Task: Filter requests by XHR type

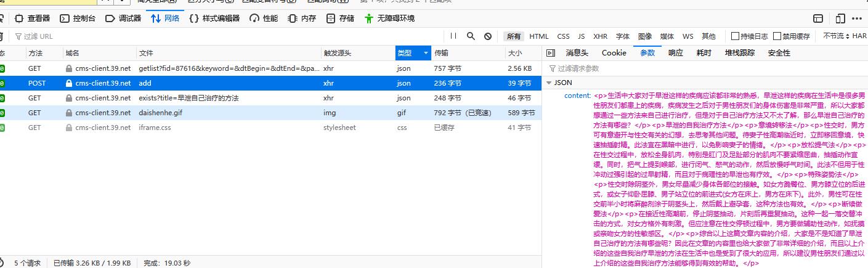Action: 600,36
